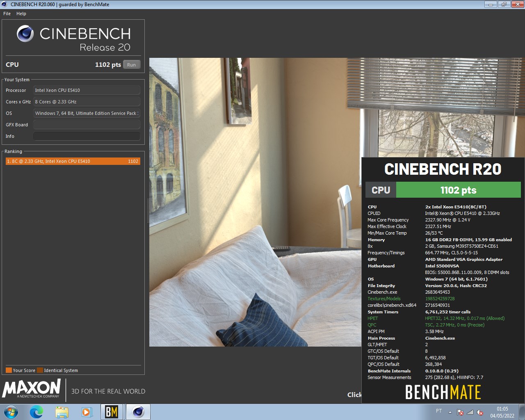Click the green 1102 pts BenchMate score bar
This screenshot has height=420, width=525.
458,190
